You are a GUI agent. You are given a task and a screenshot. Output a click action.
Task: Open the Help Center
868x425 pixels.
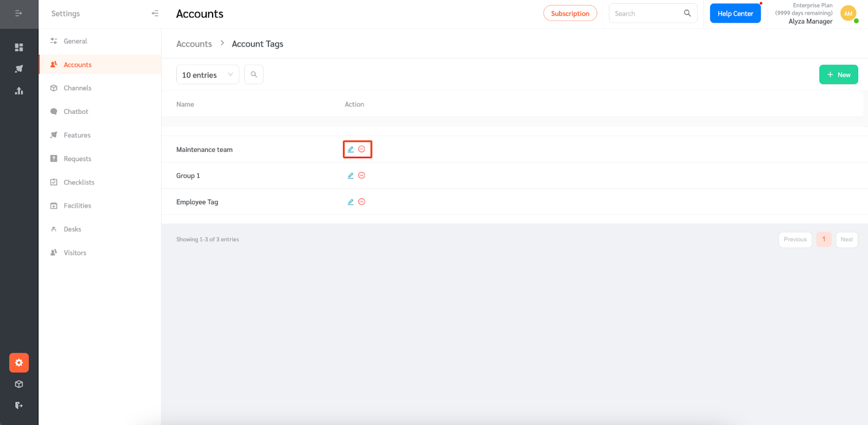(x=735, y=14)
